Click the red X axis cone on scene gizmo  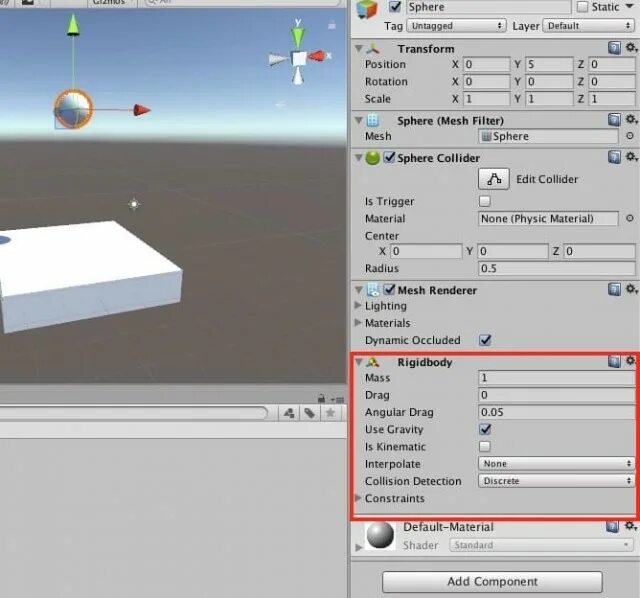pos(316,56)
